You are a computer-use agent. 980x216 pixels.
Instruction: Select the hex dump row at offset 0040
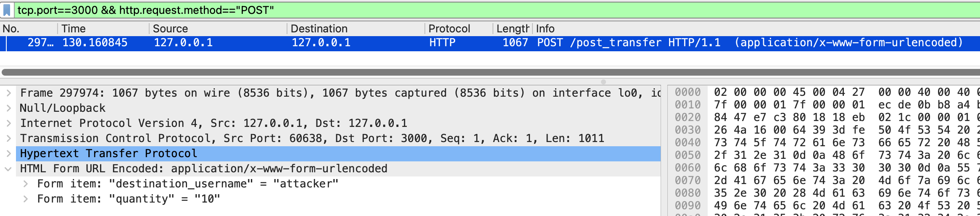click(798, 142)
